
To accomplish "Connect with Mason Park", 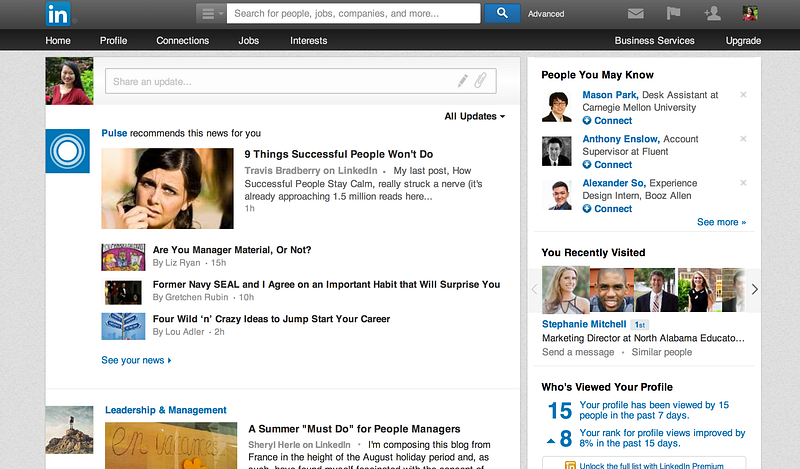I will (607, 120).
